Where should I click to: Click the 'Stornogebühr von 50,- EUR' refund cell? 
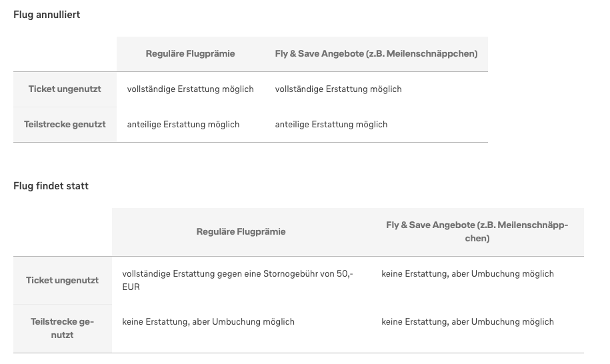[x=237, y=280]
